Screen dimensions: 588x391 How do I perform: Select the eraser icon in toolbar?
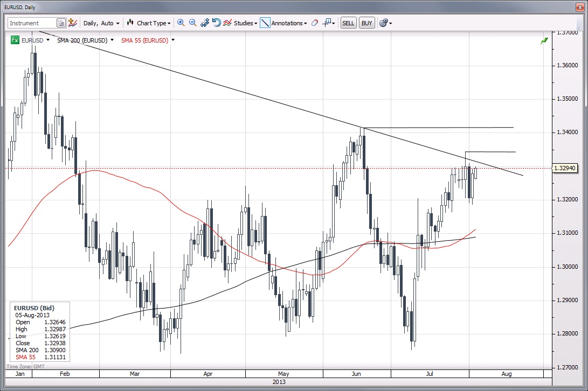coord(315,23)
